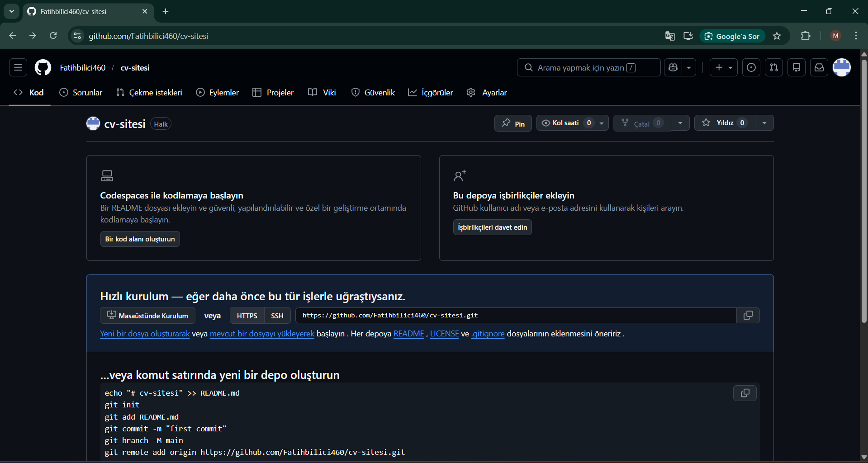The width and height of the screenshot is (868, 463).
Task: Reload the page
Action: pos(53,36)
